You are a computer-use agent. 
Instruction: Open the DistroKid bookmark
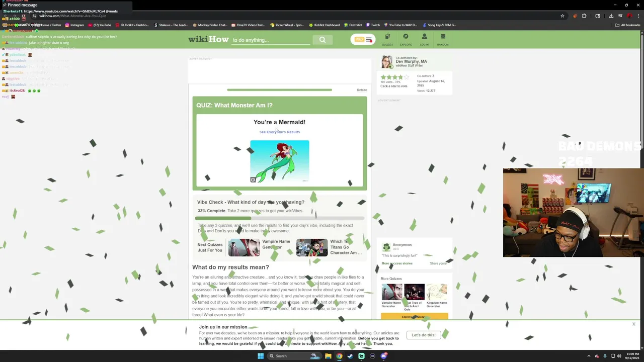click(353, 25)
